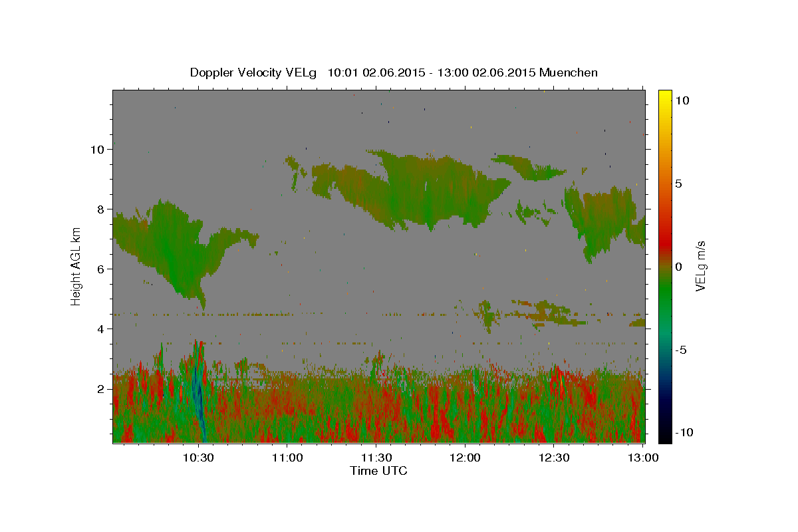Click the 11:30 time tick label

coord(376,458)
